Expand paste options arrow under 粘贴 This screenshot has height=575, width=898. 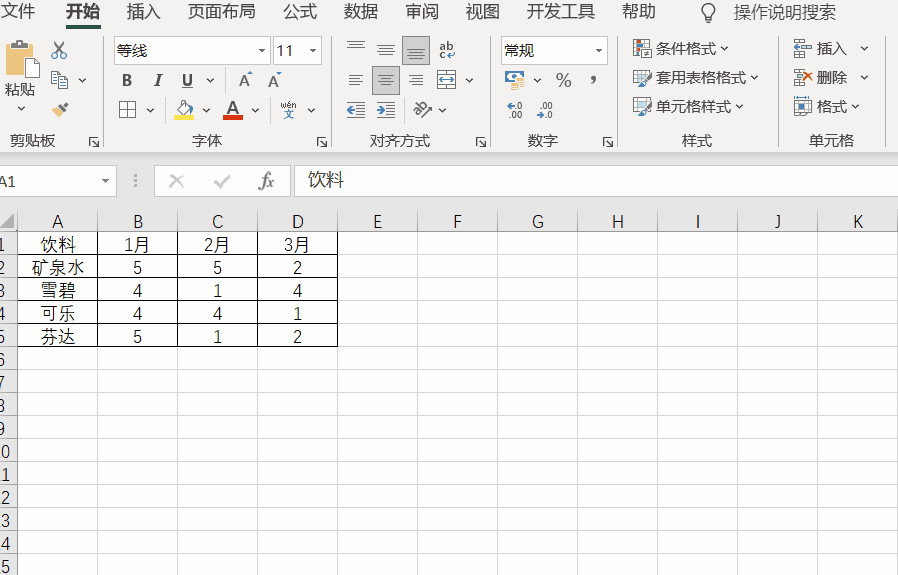pos(21,108)
